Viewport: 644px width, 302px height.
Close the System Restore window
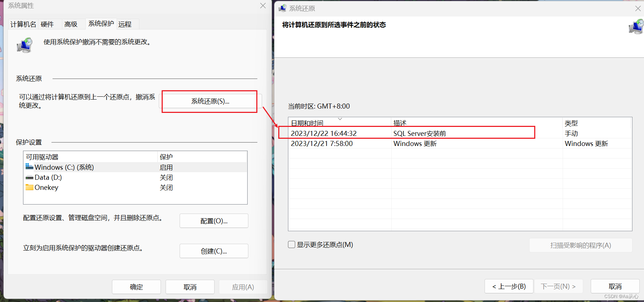(638, 8)
